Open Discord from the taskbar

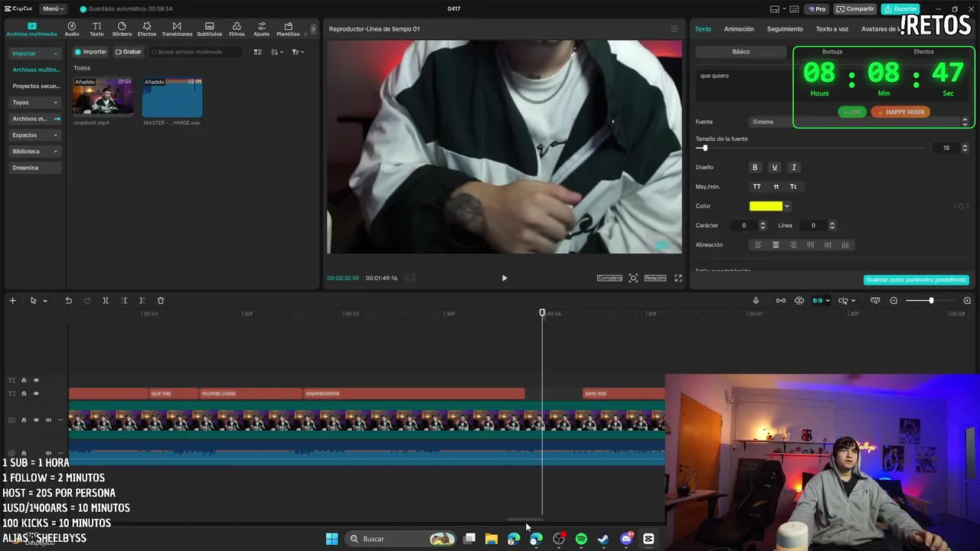point(626,539)
